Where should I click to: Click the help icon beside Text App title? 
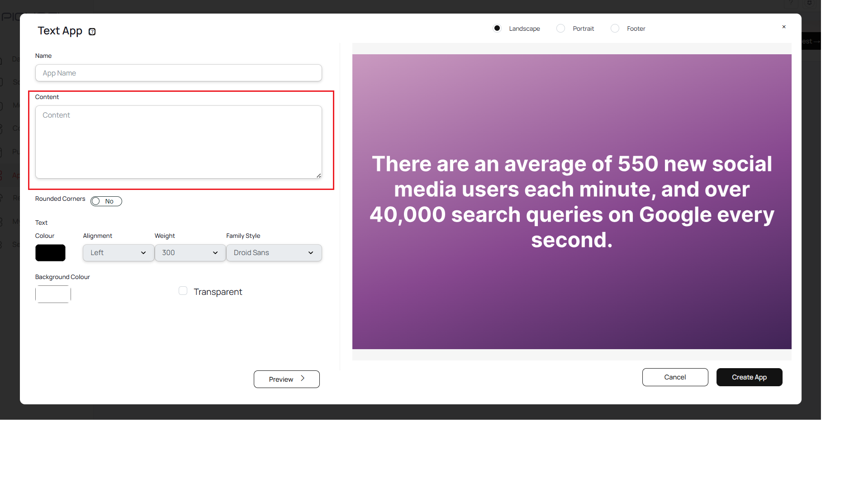(x=92, y=32)
